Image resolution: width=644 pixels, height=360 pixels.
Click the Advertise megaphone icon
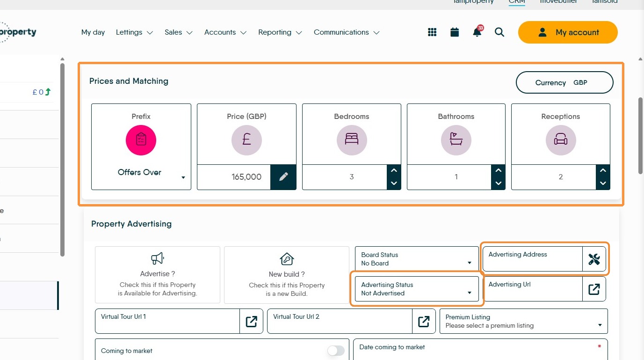158,258
